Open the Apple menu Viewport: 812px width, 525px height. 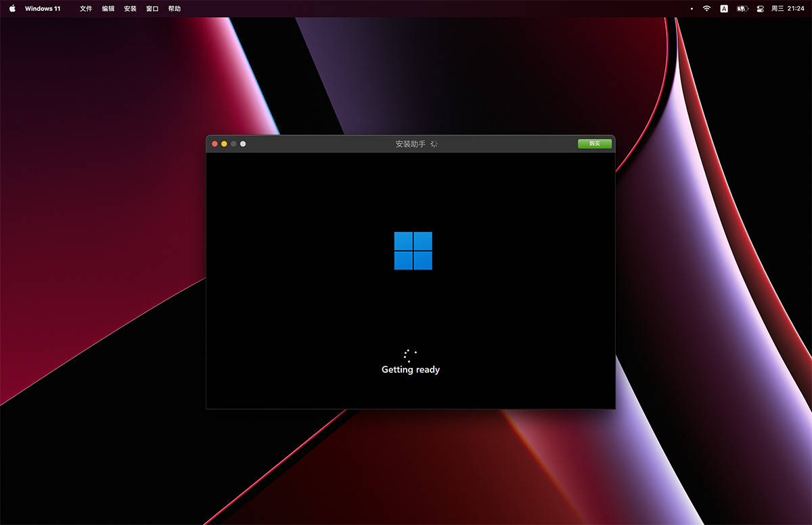(12, 9)
